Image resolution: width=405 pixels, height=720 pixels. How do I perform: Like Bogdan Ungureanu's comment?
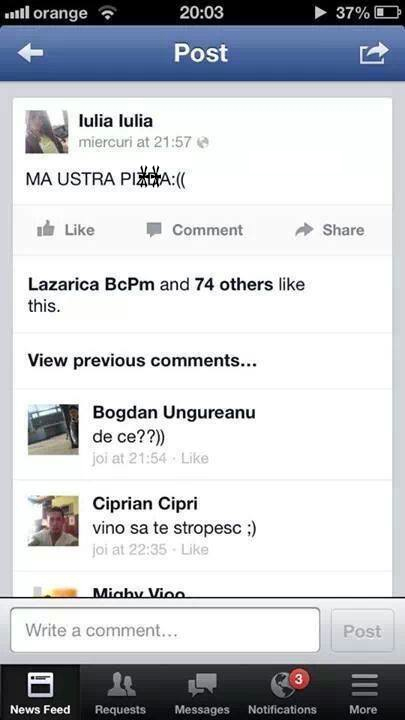pyautogui.click(x=195, y=458)
